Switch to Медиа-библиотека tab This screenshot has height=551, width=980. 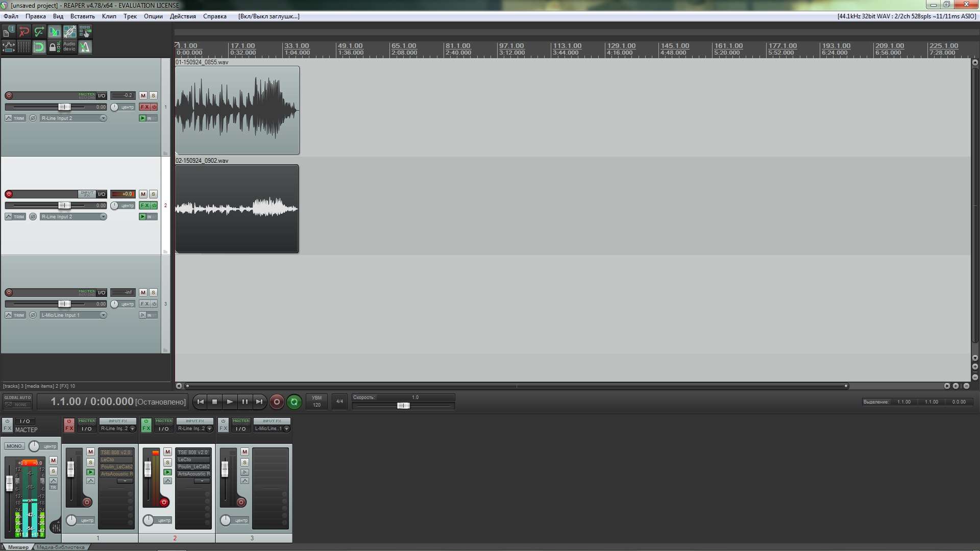point(60,547)
